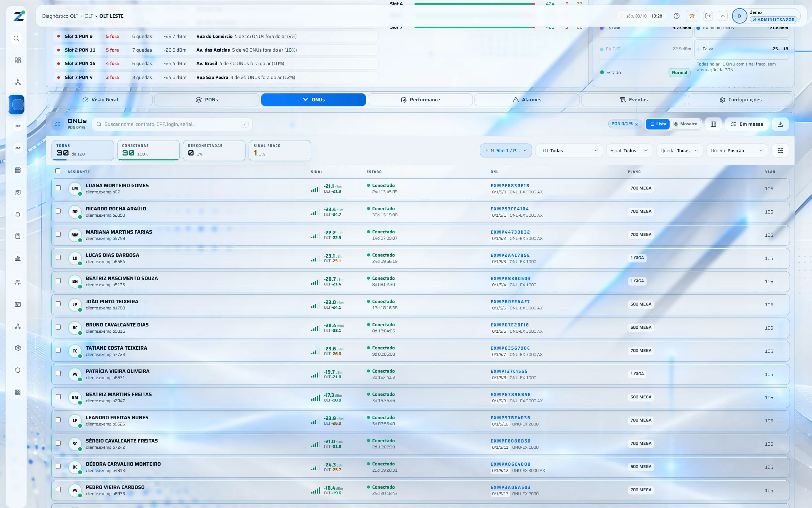This screenshot has height=508, width=812.
Task: Open the PON Slot 1 dropdown filter
Action: click(x=506, y=151)
